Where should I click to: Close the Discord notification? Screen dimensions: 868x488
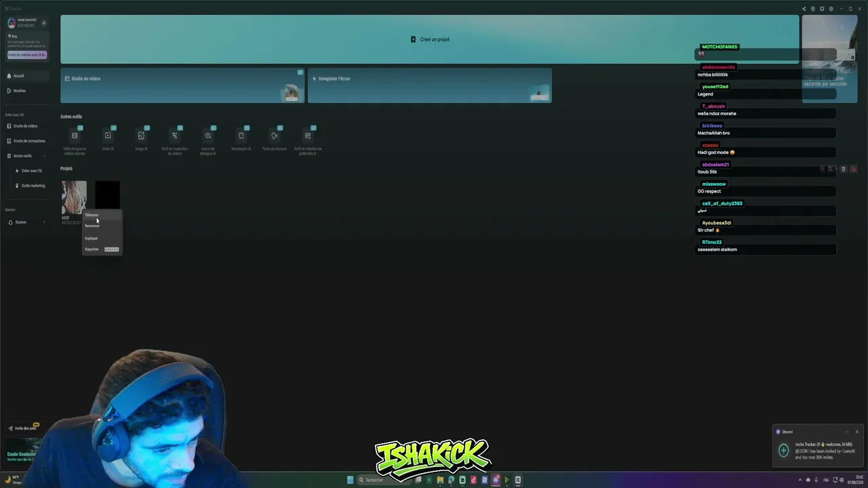[x=856, y=432]
